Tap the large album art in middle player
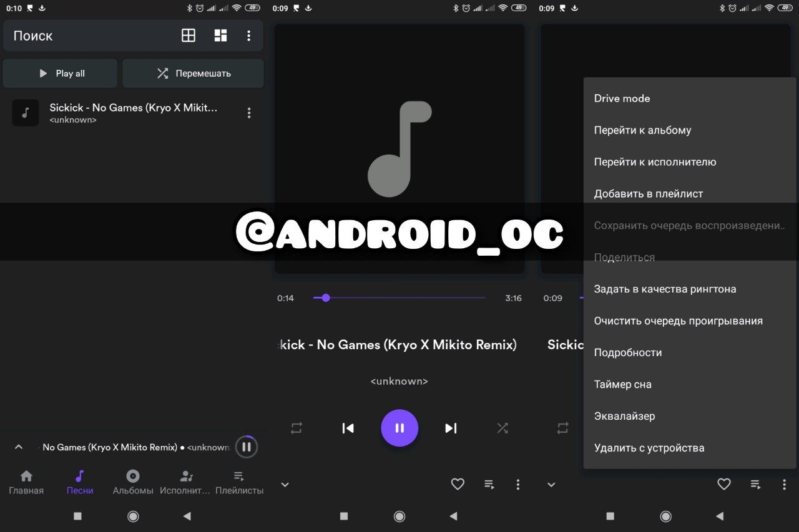 click(x=399, y=148)
